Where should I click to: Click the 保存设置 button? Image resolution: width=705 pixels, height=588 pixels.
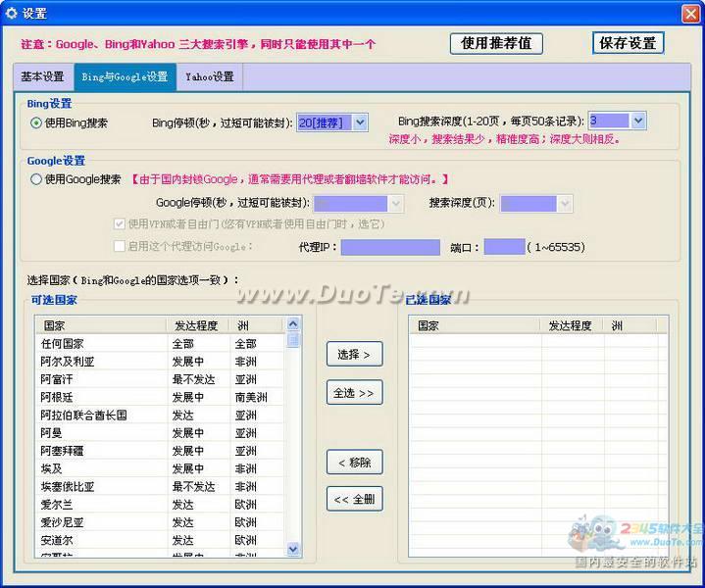[628, 43]
